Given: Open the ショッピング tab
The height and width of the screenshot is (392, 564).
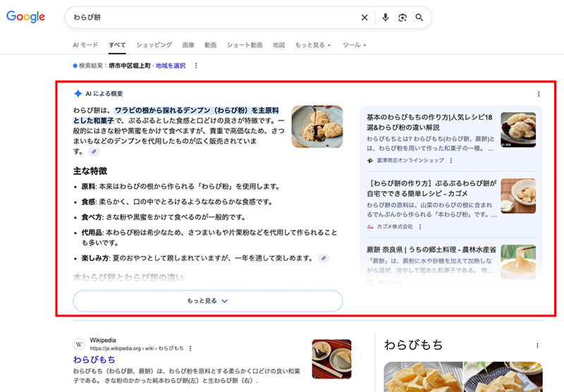Looking at the screenshot, I should coord(154,45).
